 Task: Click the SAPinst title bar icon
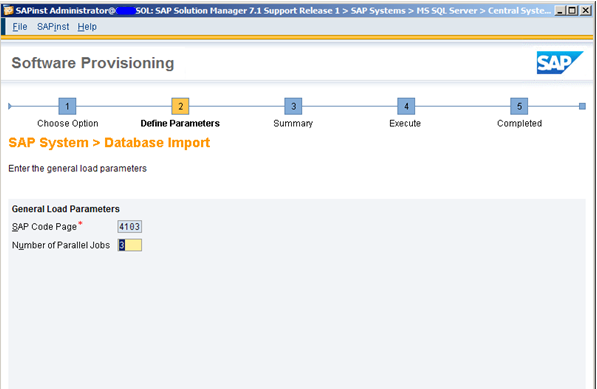point(8,10)
